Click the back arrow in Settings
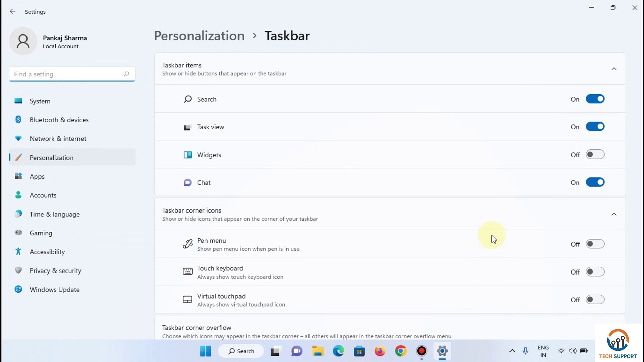The width and height of the screenshot is (644, 362). [x=13, y=12]
